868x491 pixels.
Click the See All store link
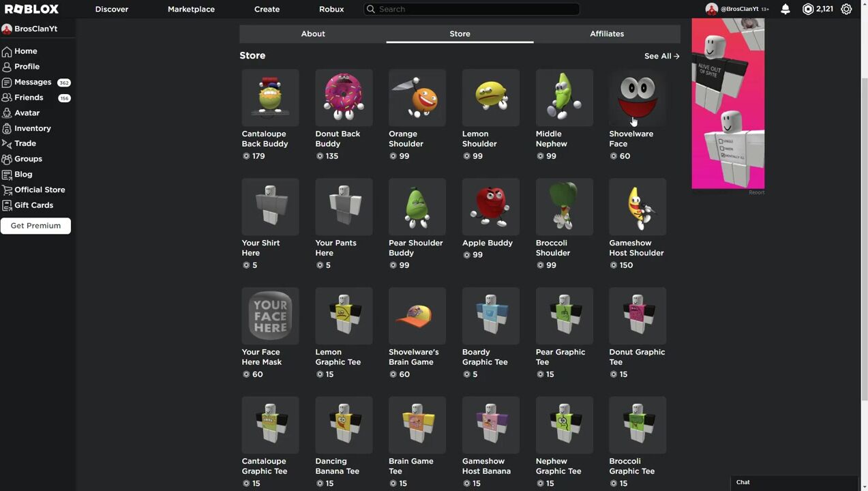point(661,56)
